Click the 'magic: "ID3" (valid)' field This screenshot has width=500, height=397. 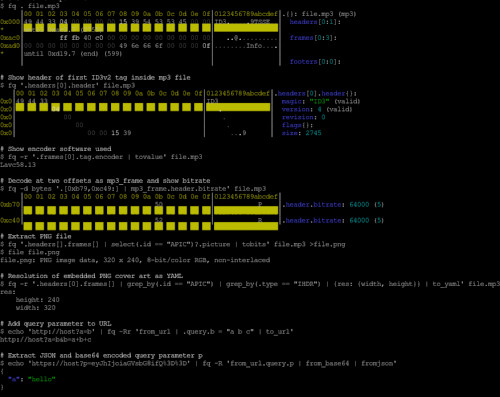[321, 101]
